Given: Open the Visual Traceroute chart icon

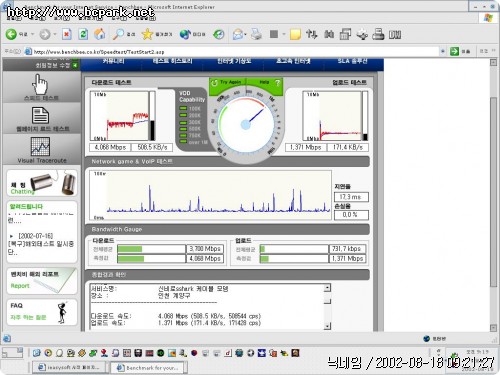Looking at the screenshot, I should (40, 146).
